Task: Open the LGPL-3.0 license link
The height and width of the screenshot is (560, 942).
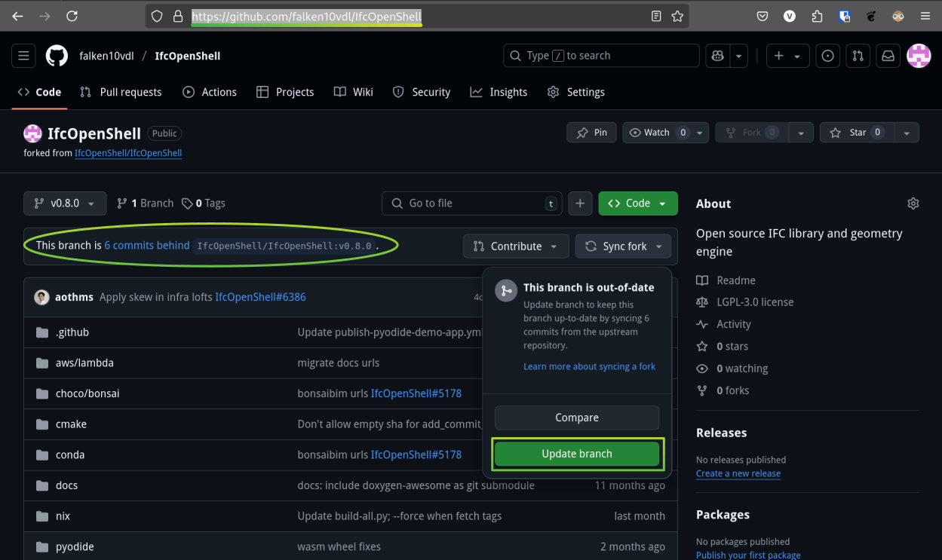Action: 745,302
